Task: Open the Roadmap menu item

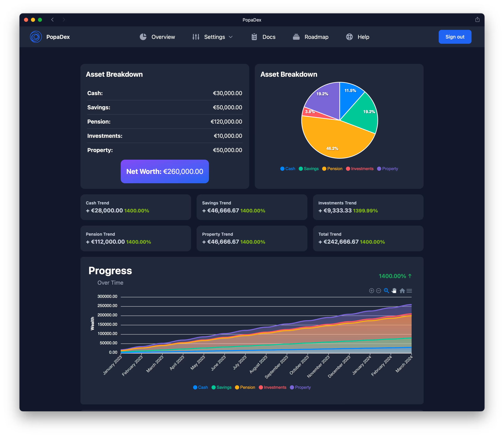Action: click(x=311, y=37)
